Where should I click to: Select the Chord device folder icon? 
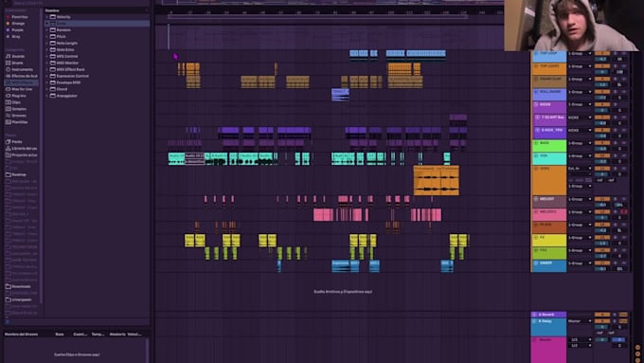click(53, 89)
